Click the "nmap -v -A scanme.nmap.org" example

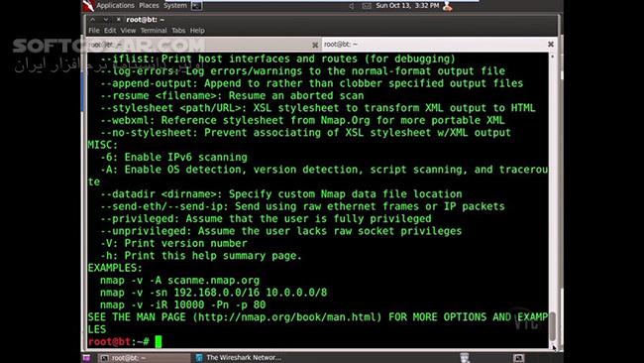pos(180,281)
